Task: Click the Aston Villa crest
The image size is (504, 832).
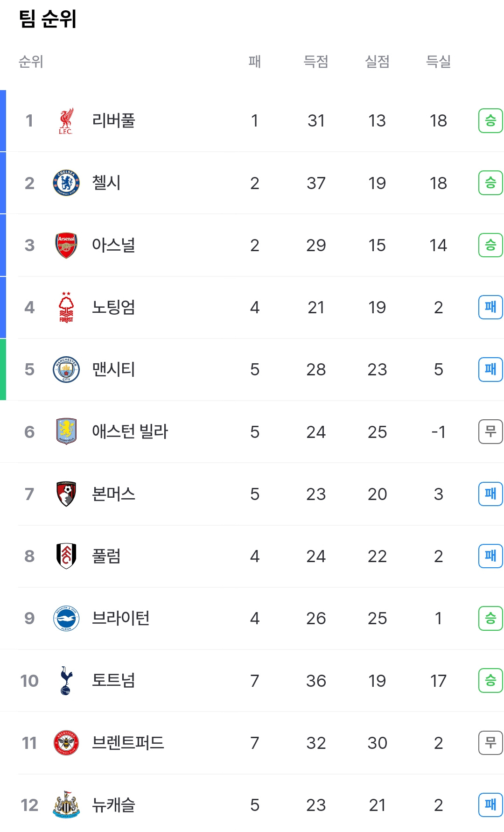Action: 66,431
